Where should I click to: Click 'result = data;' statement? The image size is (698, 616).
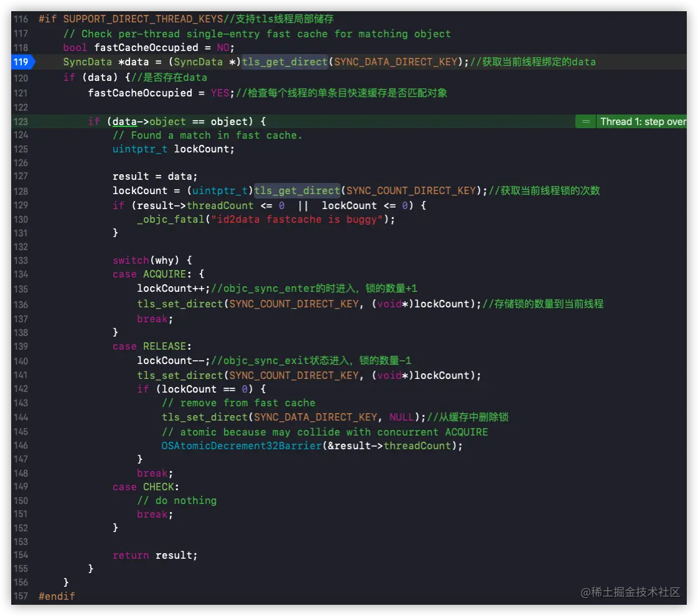click(154, 176)
